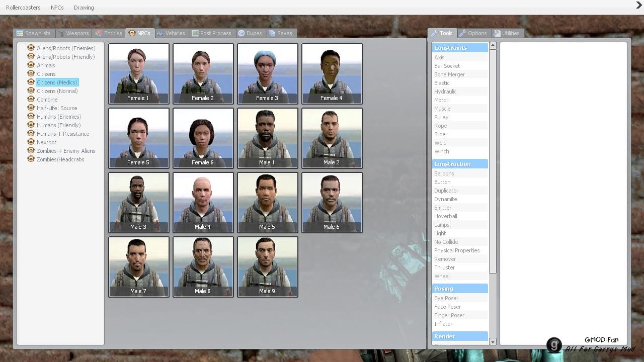Click the Animals category face icon
644x362 pixels.
31,65
